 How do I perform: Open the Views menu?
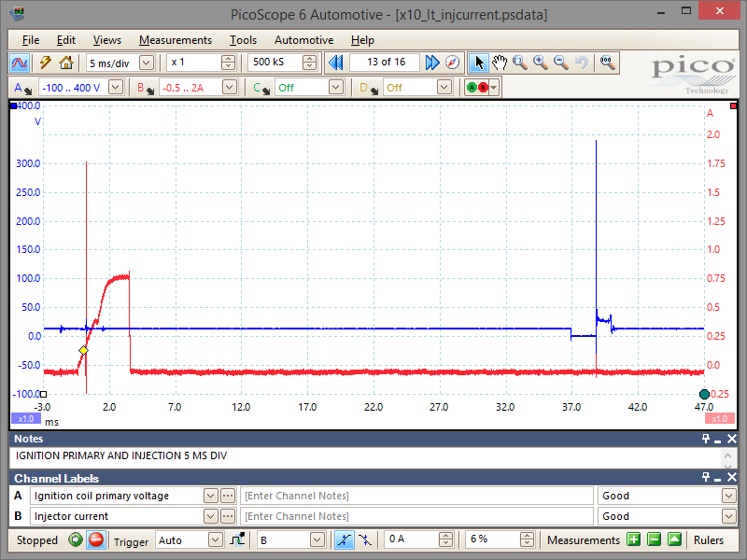pos(107,40)
